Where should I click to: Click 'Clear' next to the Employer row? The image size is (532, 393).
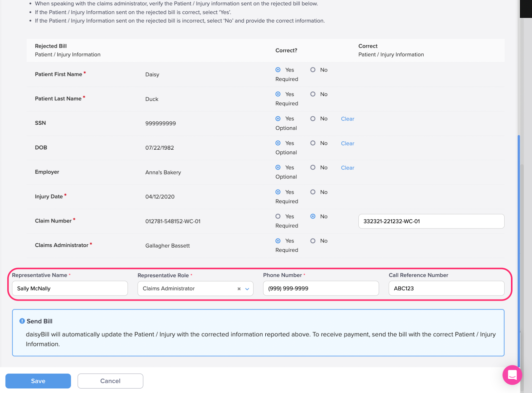click(x=347, y=168)
